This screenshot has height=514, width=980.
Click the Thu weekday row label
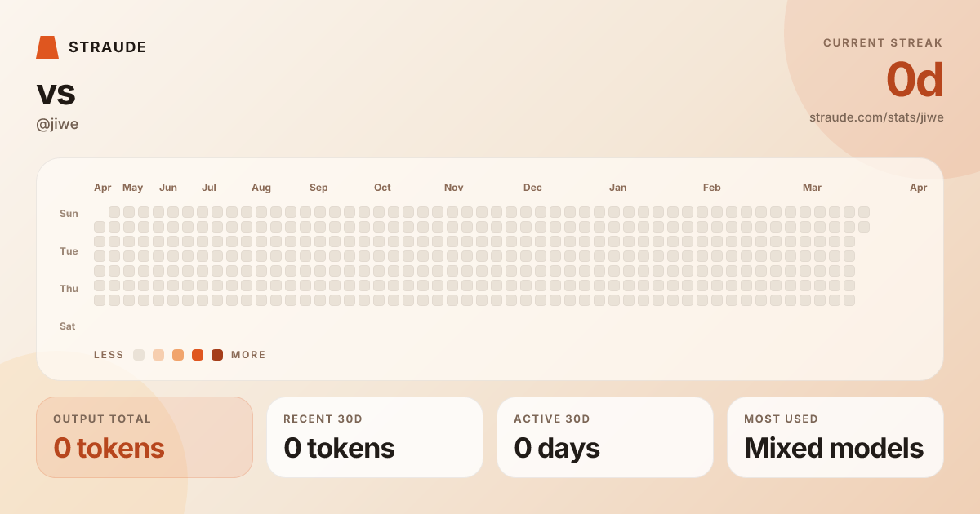(x=69, y=289)
